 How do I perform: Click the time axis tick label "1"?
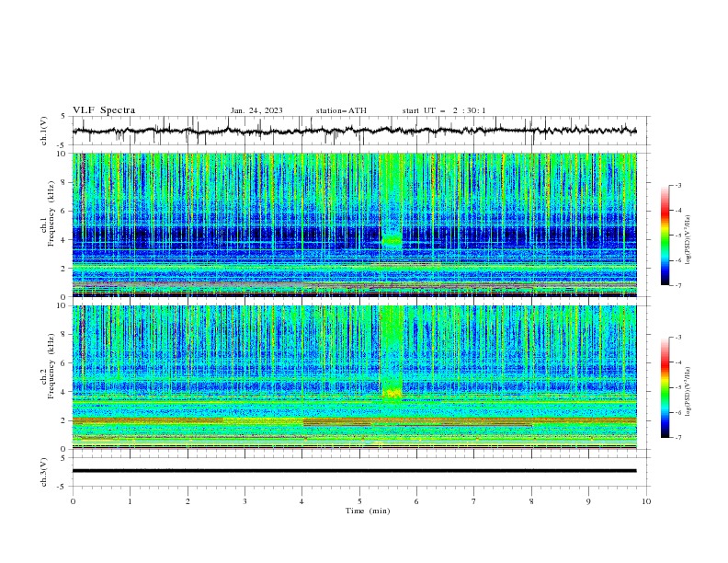point(130,501)
